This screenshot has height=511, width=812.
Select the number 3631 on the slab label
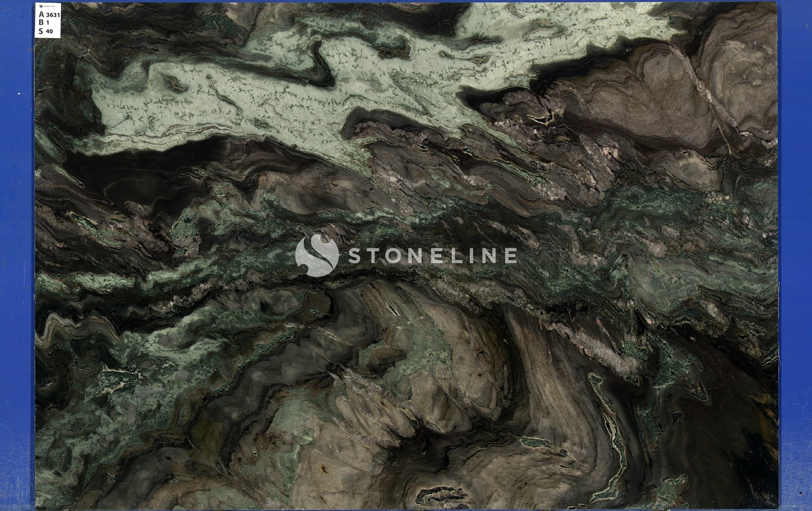coord(53,15)
